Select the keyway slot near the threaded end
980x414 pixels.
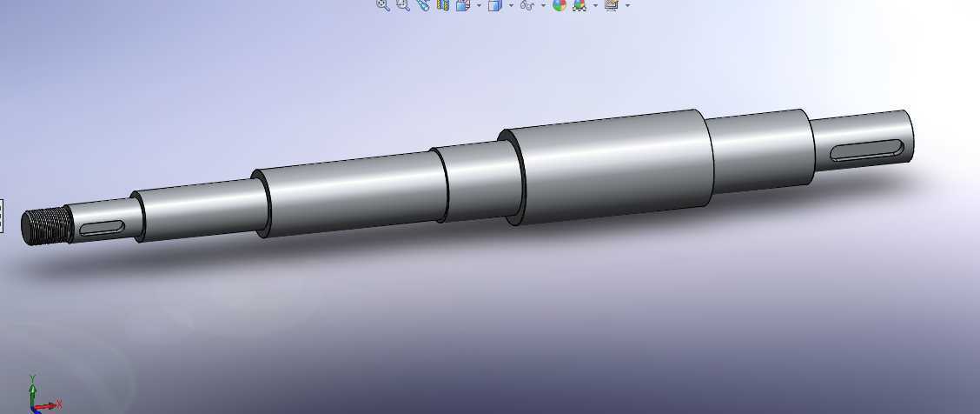pyautogui.click(x=102, y=228)
